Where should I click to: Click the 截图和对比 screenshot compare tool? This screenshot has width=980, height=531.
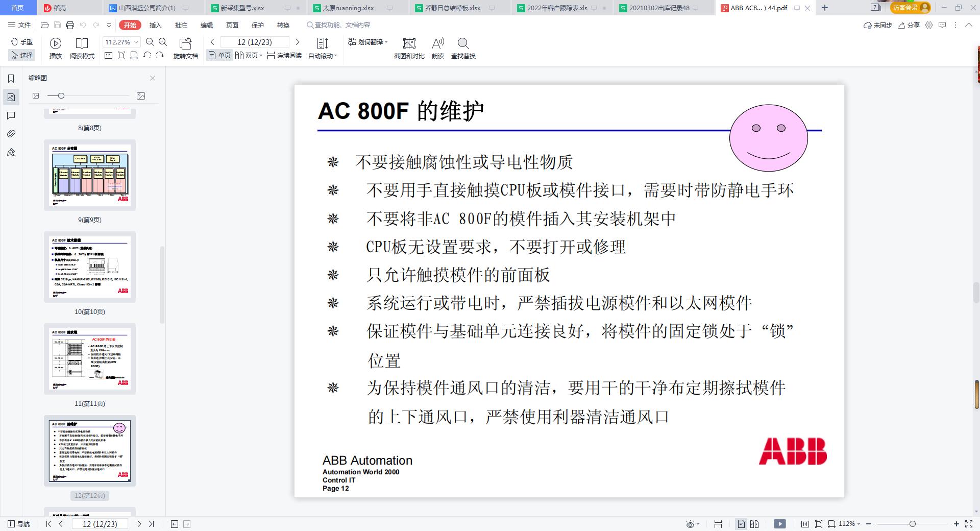tap(409, 49)
